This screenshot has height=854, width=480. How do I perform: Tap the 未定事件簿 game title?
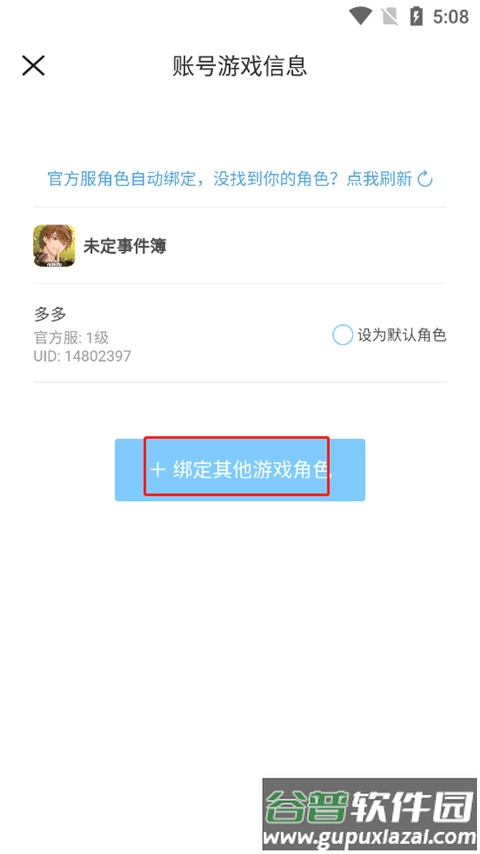[125, 246]
